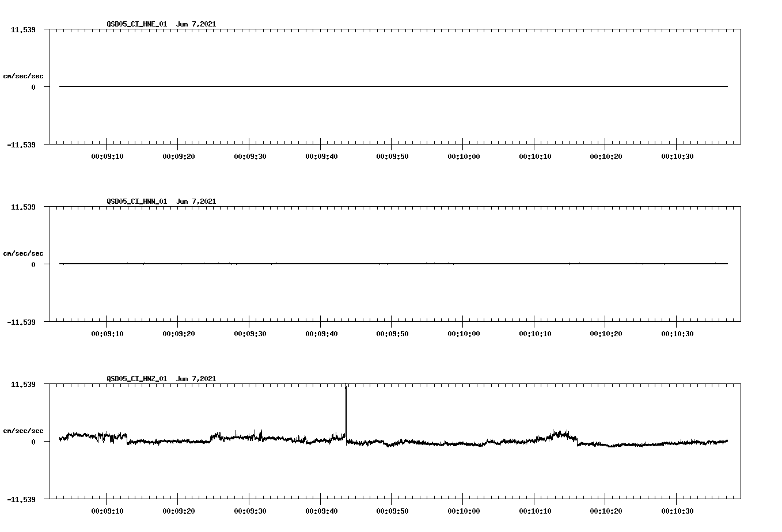Click 00:09:20 label under the HNZ plot
The width and height of the screenshot is (782, 532).
click(179, 511)
